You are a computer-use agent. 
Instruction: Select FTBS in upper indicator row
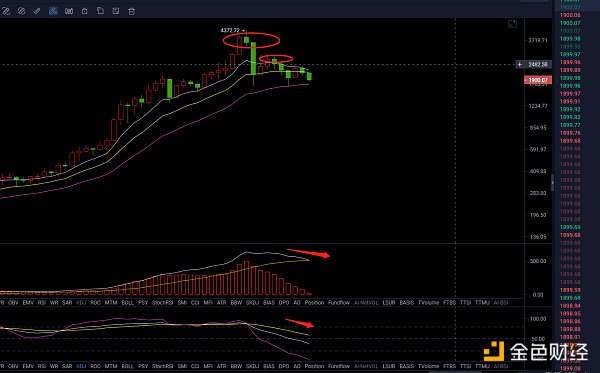point(450,303)
